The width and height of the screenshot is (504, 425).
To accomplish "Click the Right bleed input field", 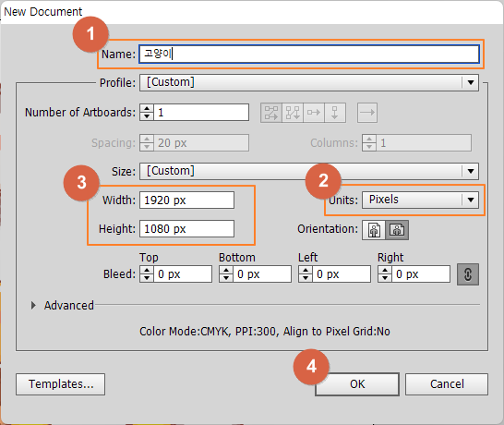I will 421,274.
